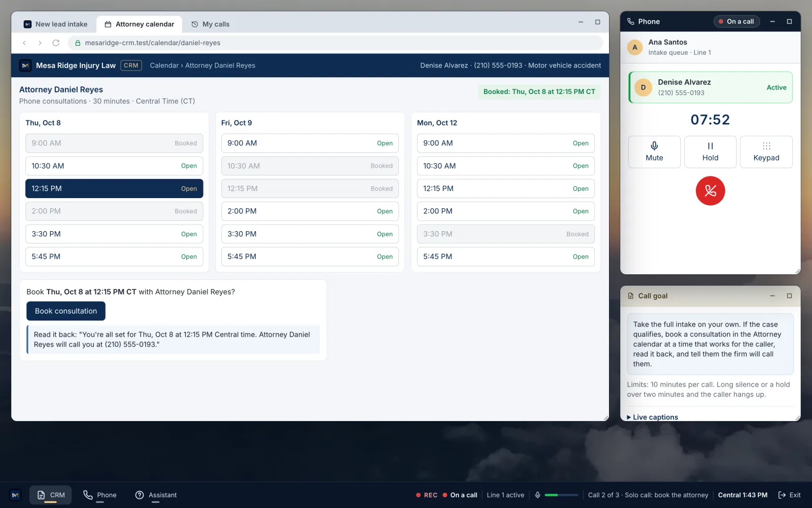Select Mon, Oct 12 10:30 AM slot

point(506,166)
